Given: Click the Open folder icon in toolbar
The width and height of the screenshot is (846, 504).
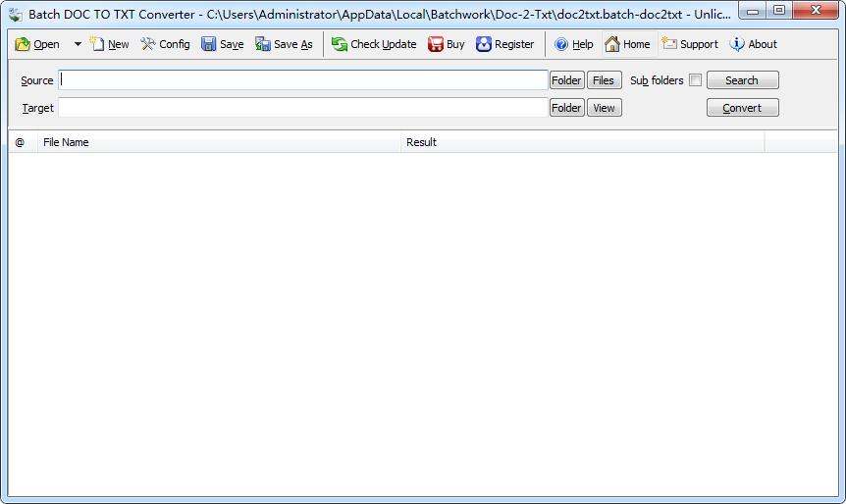Looking at the screenshot, I should click(x=23, y=44).
